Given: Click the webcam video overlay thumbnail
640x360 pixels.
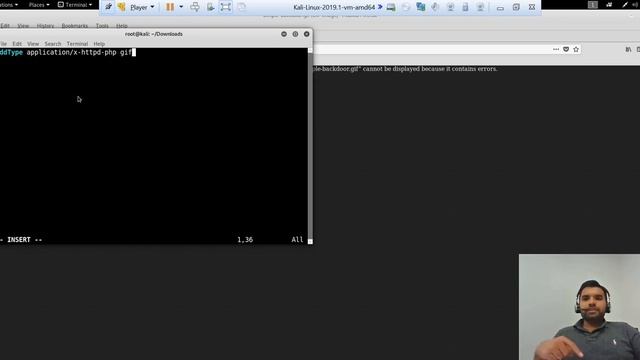Looking at the screenshot, I should [x=579, y=307].
